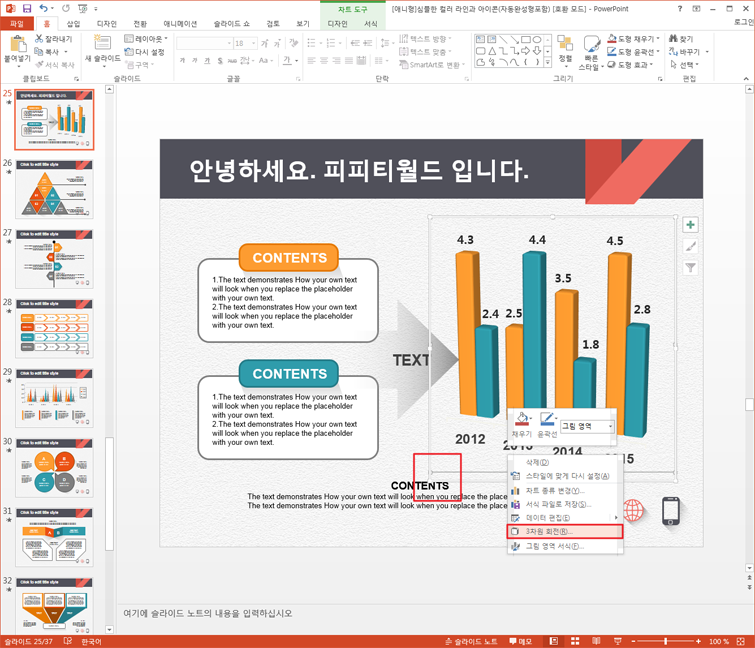Viewport: 755px width, 648px height.
Task: Choose 그림 영역 서식(F) in context menu
Action: point(565,546)
